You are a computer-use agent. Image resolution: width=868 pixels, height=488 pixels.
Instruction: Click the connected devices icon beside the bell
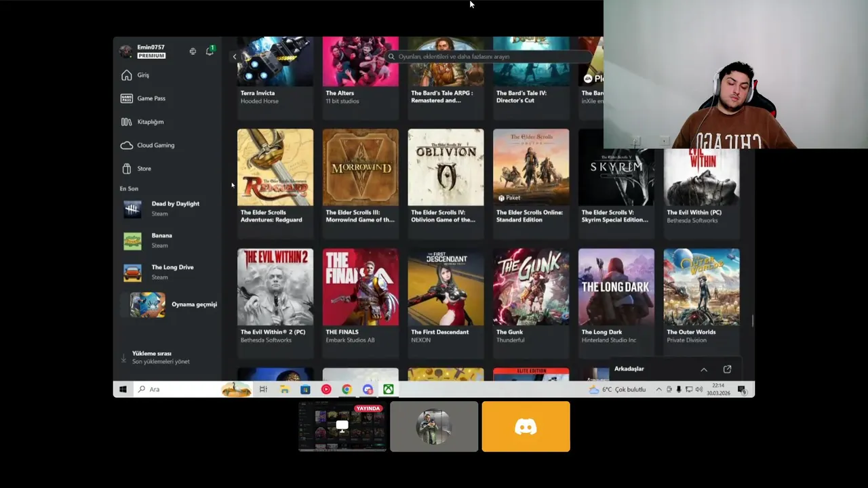193,52
